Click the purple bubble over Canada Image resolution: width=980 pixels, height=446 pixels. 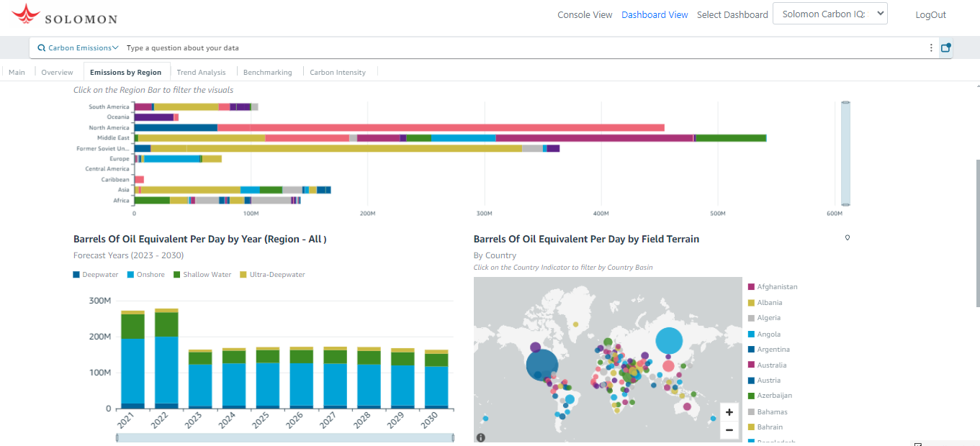pos(536,347)
